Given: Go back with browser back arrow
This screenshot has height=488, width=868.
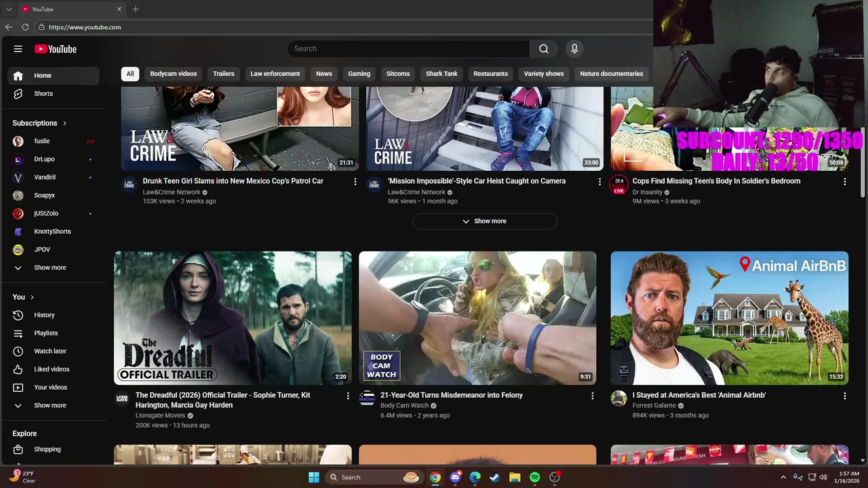Looking at the screenshot, I should (x=9, y=27).
